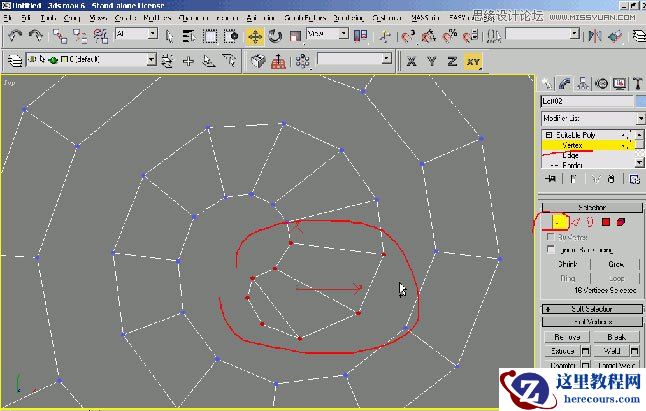
Task: Toggle the Percent Snap icon
Action: pyautogui.click(x=449, y=36)
